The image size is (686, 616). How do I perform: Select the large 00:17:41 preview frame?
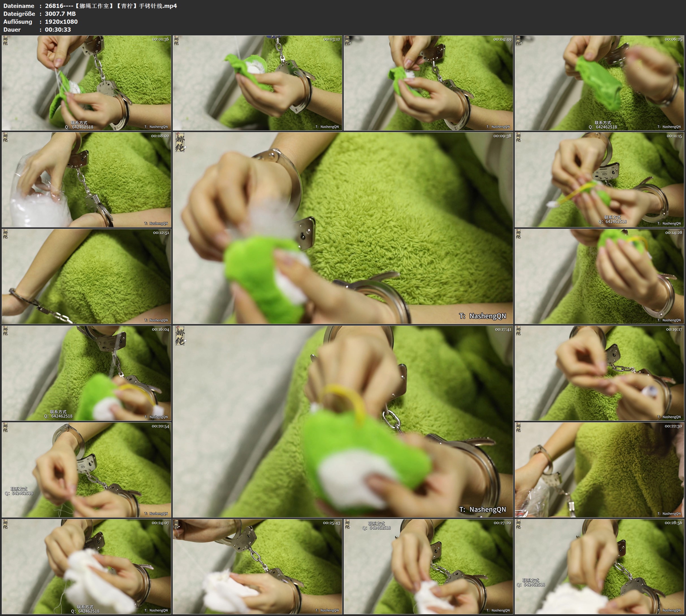pyautogui.click(x=343, y=421)
